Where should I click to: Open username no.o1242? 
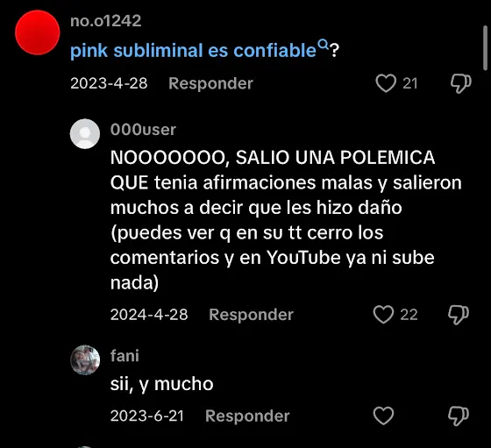pos(106,21)
